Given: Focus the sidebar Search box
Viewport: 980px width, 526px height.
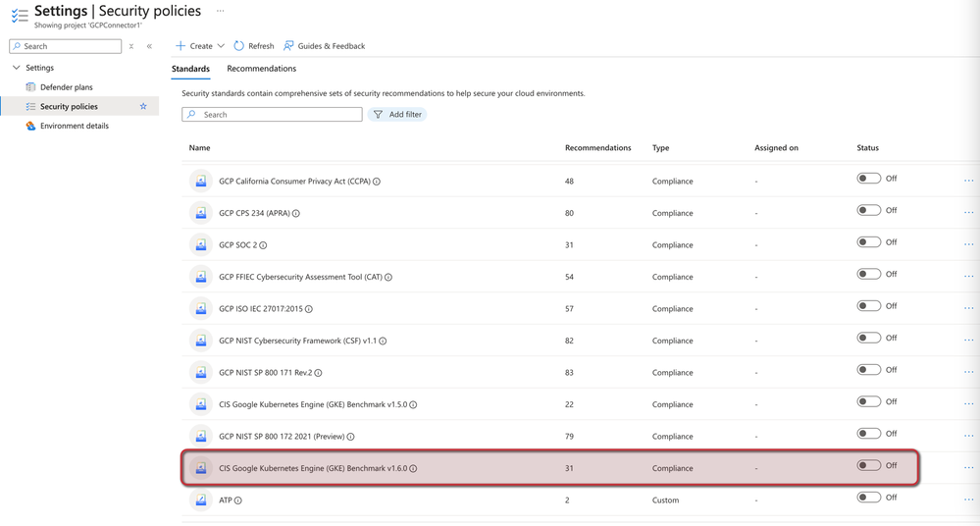Looking at the screenshot, I should coord(66,46).
